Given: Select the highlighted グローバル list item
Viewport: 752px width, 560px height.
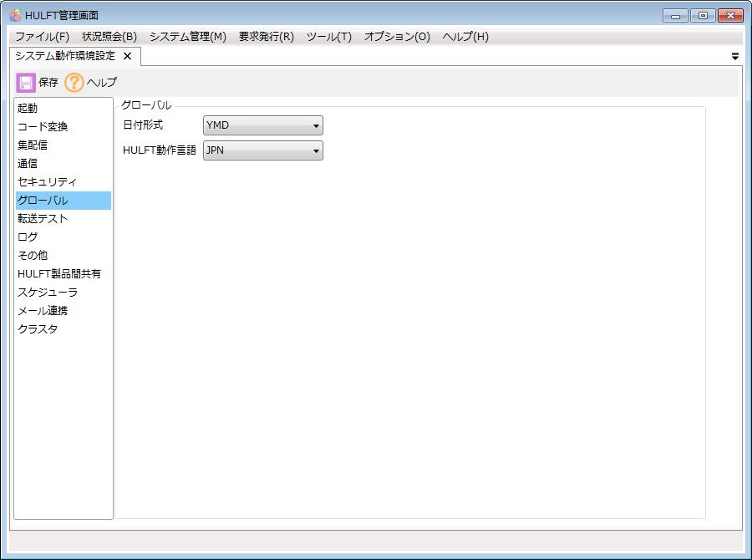Looking at the screenshot, I should click(64, 200).
